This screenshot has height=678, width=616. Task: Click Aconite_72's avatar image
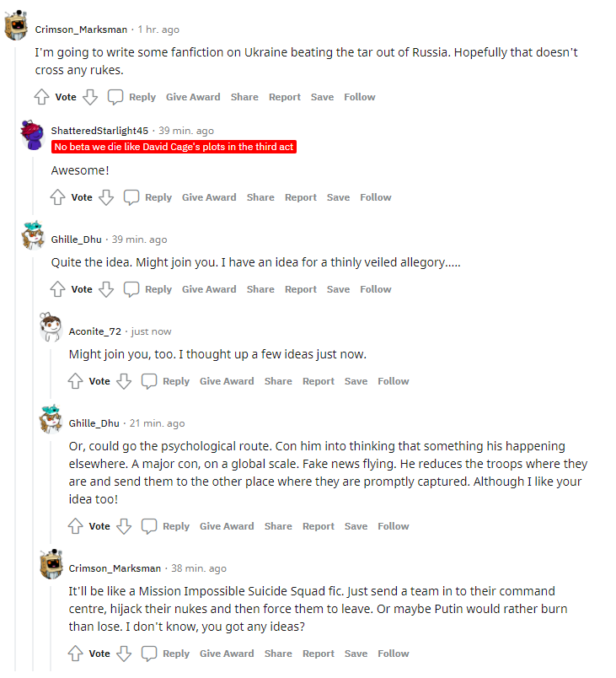pyautogui.click(x=51, y=328)
